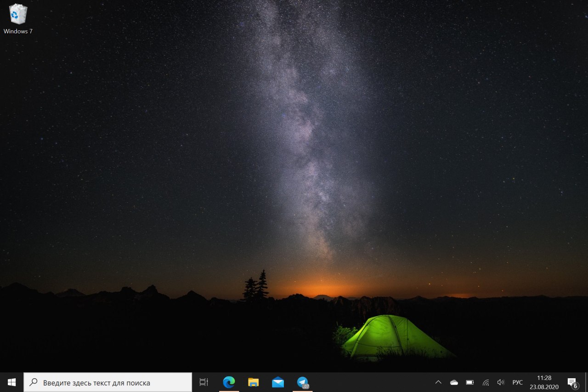Open Telegram from the taskbar
The image size is (588, 392).
(x=302, y=382)
